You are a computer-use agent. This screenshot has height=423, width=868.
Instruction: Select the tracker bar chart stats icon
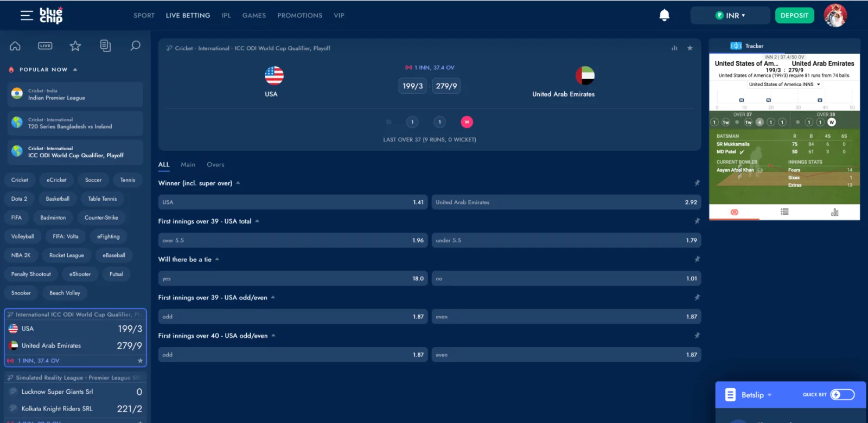pyautogui.click(x=834, y=212)
